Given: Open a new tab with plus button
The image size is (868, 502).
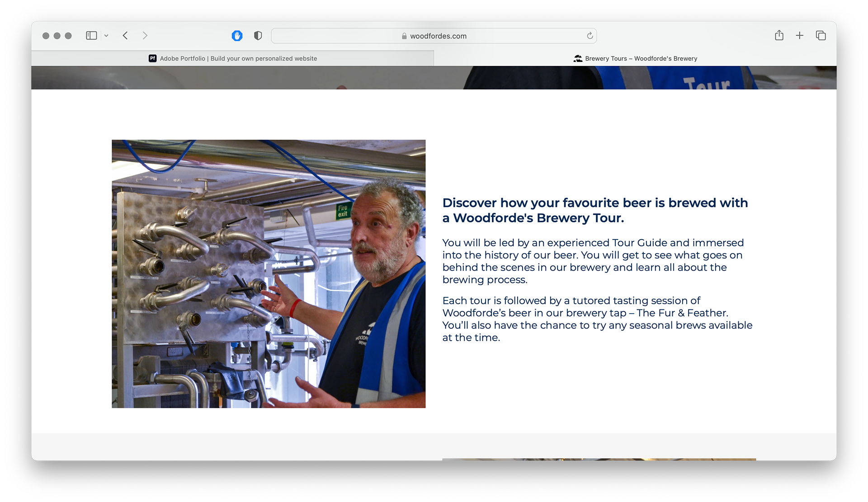Looking at the screenshot, I should pyautogui.click(x=799, y=36).
